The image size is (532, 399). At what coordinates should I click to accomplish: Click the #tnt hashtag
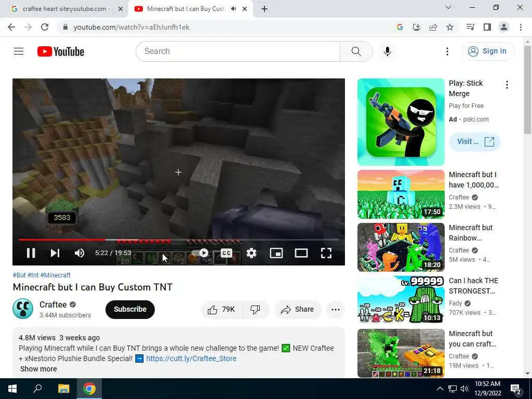(33, 275)
